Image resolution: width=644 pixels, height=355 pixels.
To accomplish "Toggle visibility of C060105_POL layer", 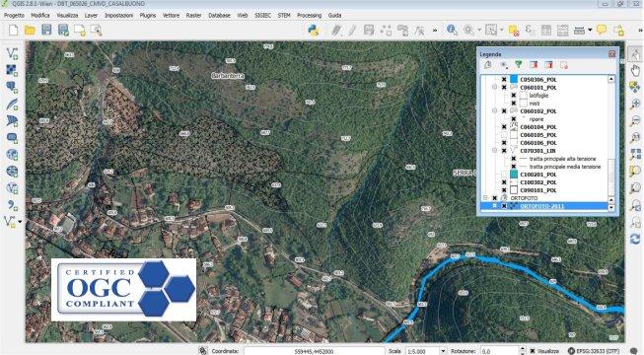I will pos(504,135).
